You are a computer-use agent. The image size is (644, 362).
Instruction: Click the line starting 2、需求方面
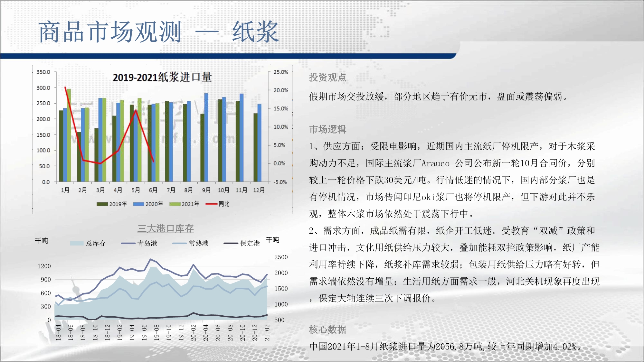(x=452, y=230)
